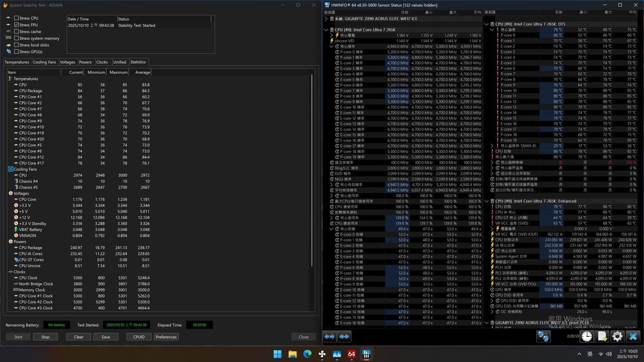This screenshot has width=644, height=362.
Task: Click the HWiNFO clock reset timer icon
Action: pyautogui.click(x=587, y=336)
